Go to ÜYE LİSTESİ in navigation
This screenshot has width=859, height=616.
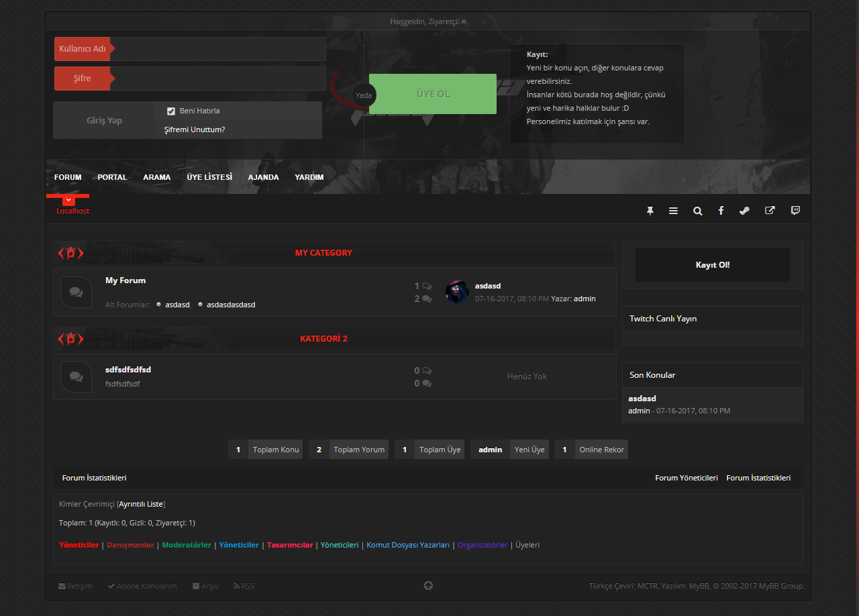[x=209, y=177]
